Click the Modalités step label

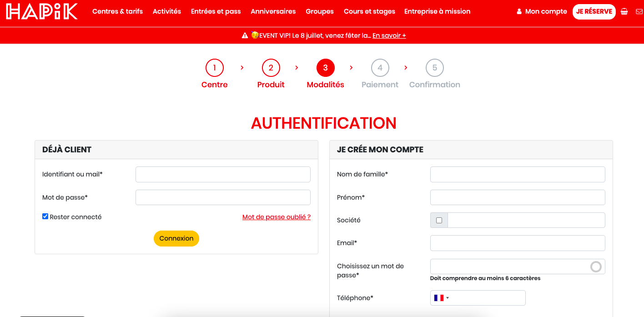pyautogui.click(x=326, y=85)
